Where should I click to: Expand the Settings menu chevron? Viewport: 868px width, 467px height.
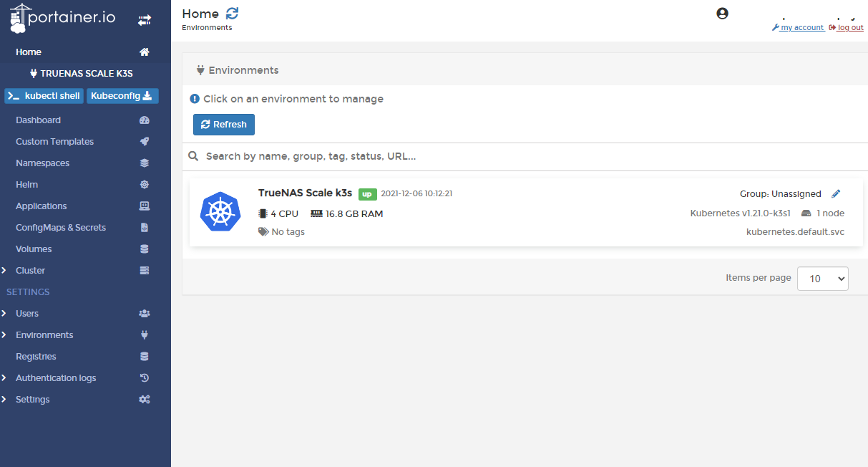(4, 400)
